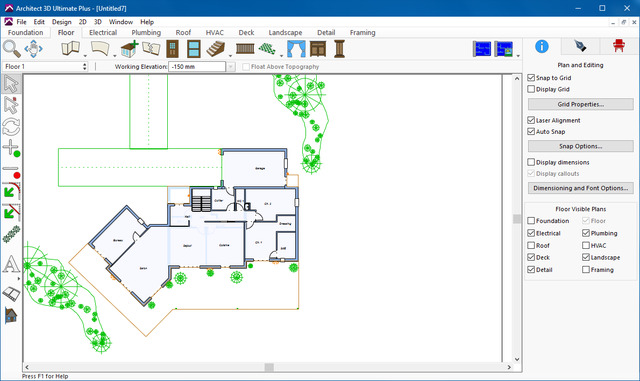The height and width of the screenshot is (381, 640).
Task: Open the split 2D/3D view icon
Action: (504, 49)
